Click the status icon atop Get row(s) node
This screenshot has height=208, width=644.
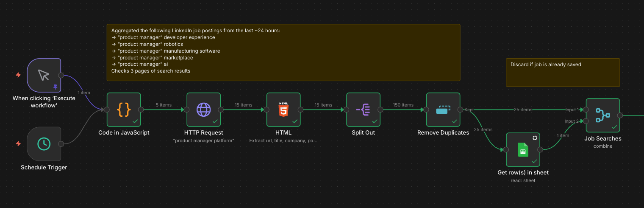point(535,138)
